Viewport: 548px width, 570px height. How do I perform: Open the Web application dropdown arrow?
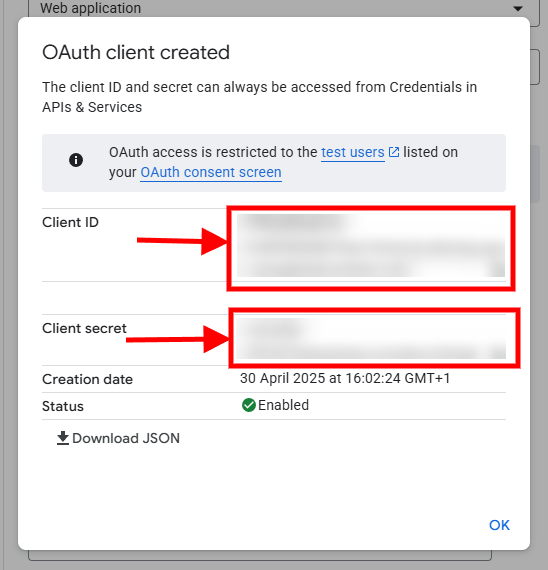(x=518, y=8)
